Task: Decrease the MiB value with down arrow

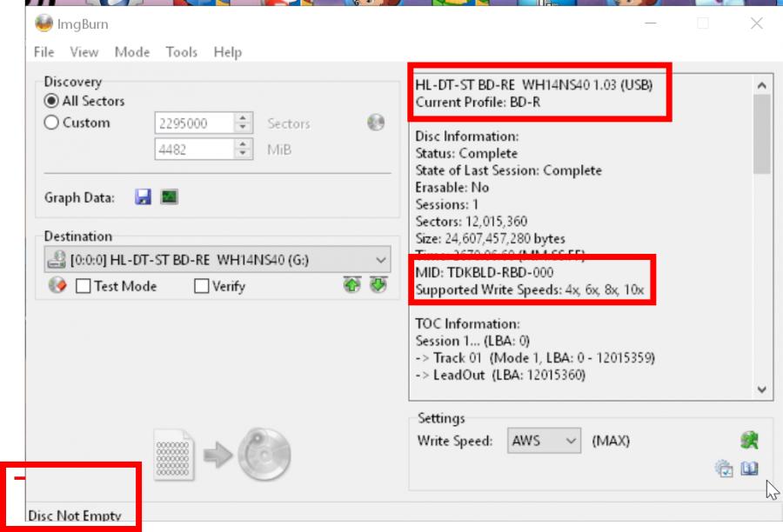Action: click(243, 154)
